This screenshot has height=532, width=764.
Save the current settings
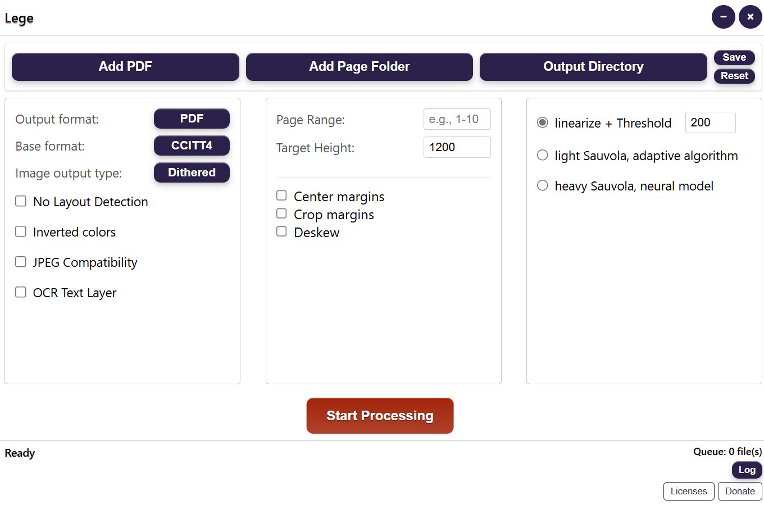pos(734,57)
